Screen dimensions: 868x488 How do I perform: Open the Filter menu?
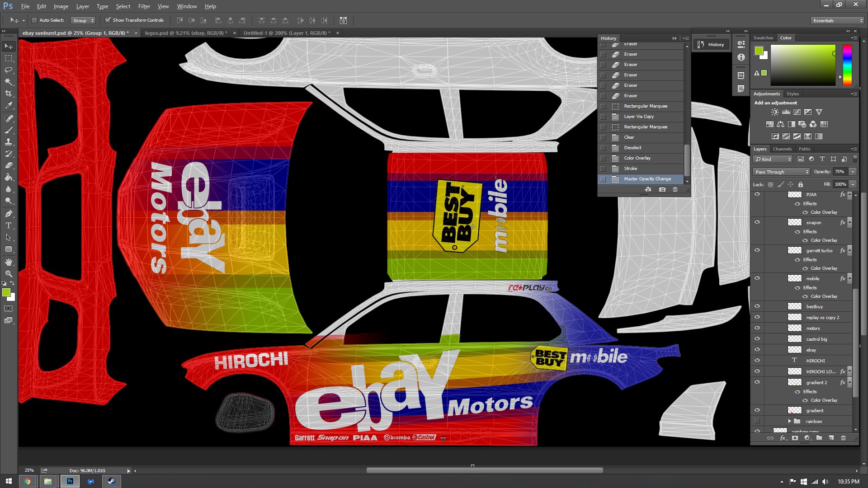click(x=144, y=6)
